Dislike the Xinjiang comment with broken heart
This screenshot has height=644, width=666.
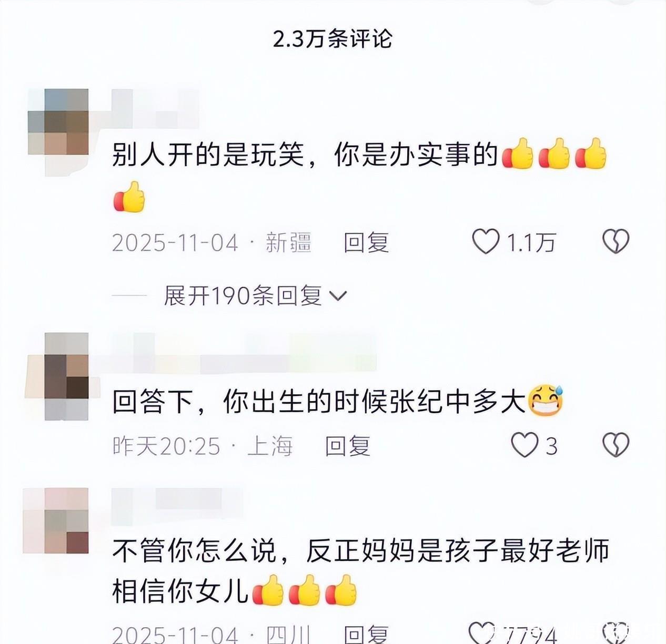615,242
